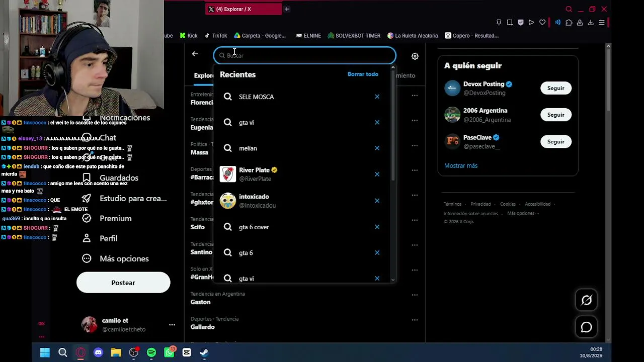
Task: Open a new browser tab
Action: click(287, 9)
